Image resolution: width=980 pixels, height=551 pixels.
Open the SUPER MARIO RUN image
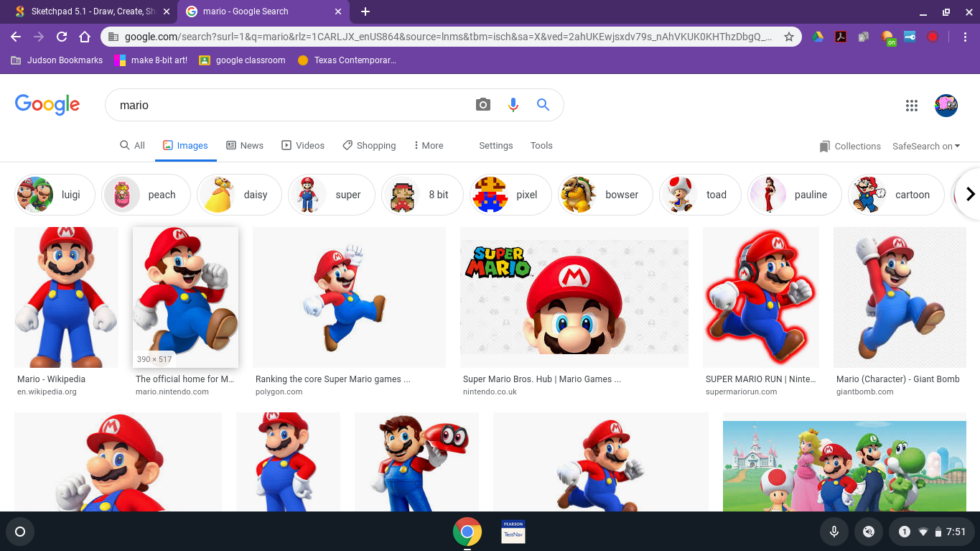click(x=761, y=297)
